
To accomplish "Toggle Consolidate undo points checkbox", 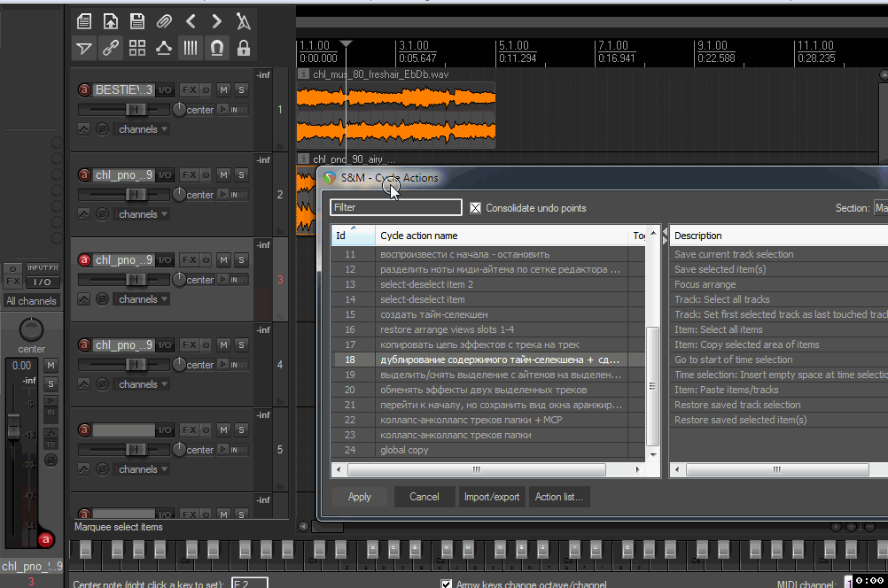I will [x=476, y=208].
